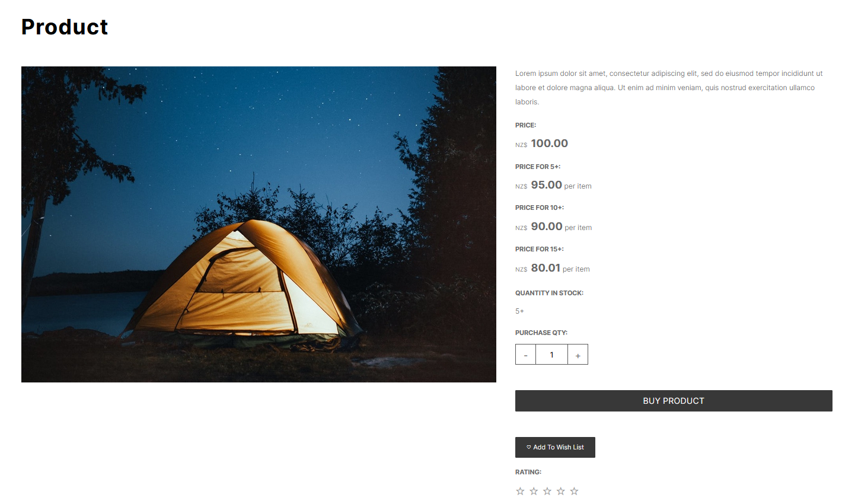Click the Product page heading
This screenshot has width=858, height=504.
click(65, 27)
